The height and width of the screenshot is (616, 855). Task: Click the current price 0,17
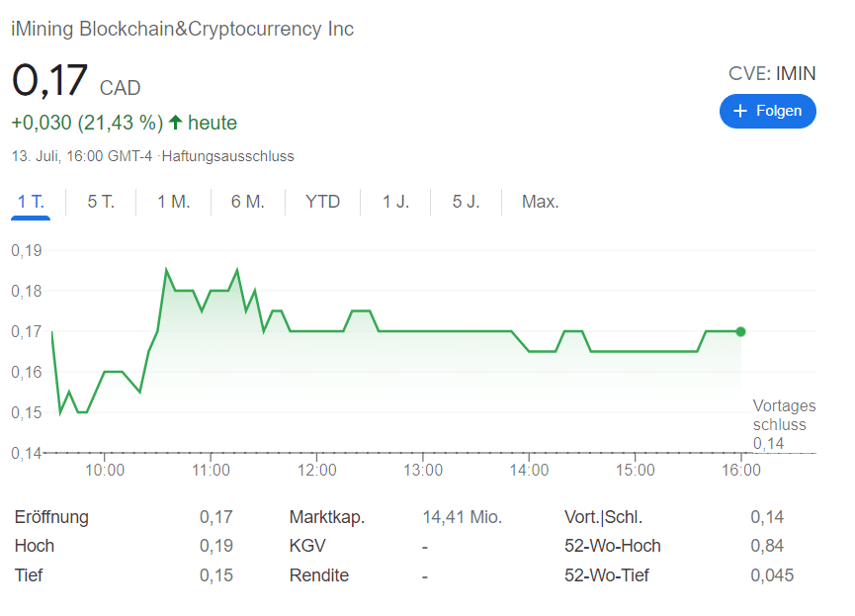[x=49, y=80]
